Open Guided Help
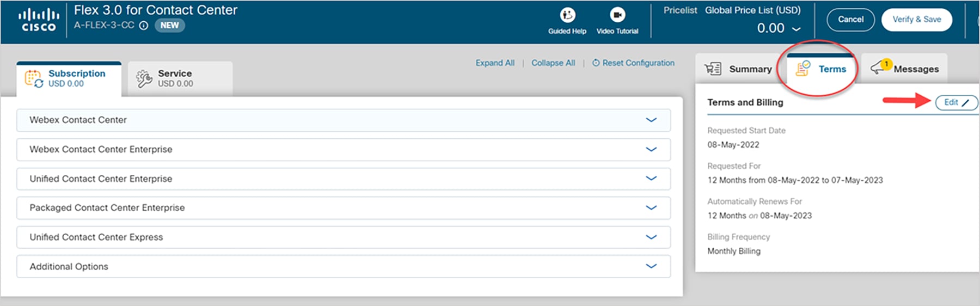980x306 pixels. (567, 21)
